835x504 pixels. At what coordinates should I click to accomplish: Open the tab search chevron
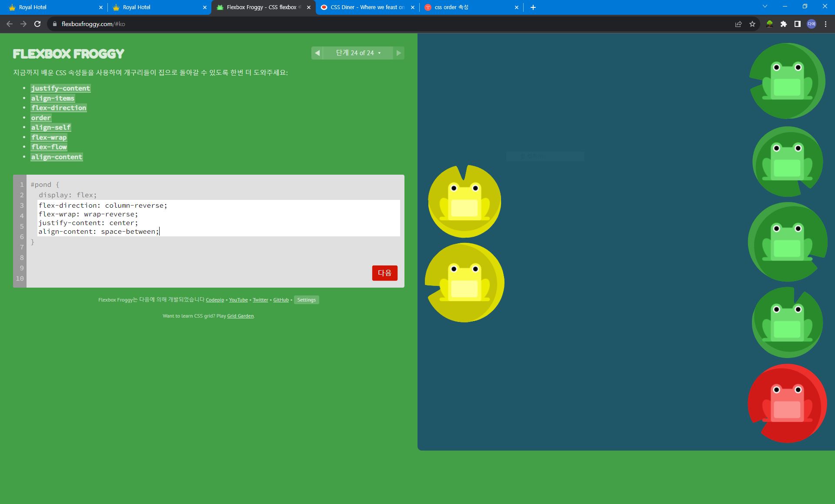point(765,6)
